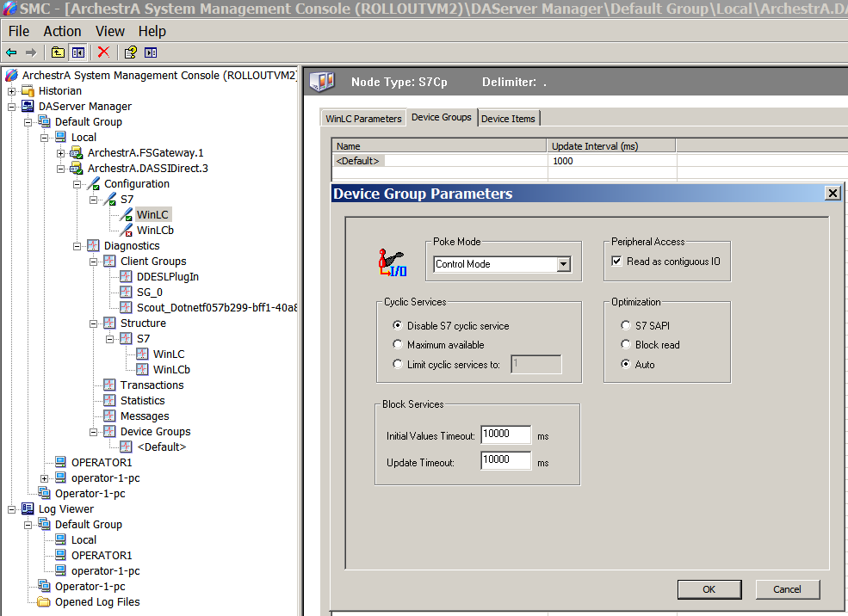
Task: Select the Historian node icon in tree
Action: click(x=28, y=91)
